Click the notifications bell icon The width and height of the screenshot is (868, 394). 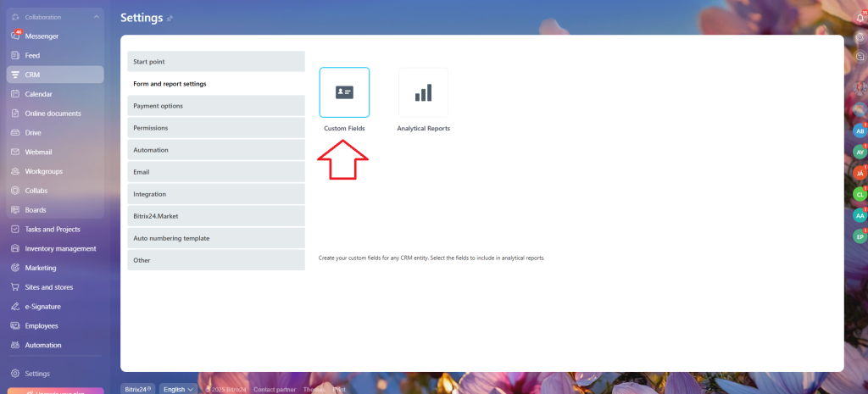click(860, 18)
